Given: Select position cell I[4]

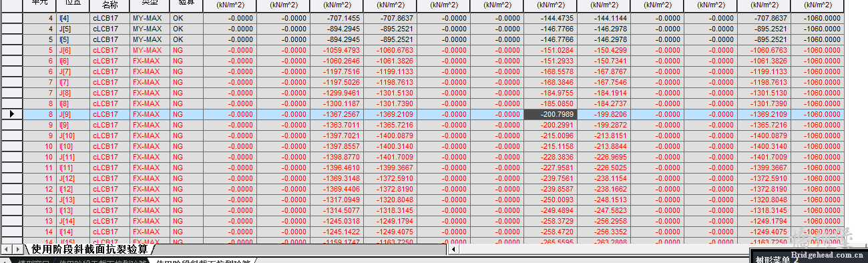Looking at the screenshot, I should click(x=73, y=18).
